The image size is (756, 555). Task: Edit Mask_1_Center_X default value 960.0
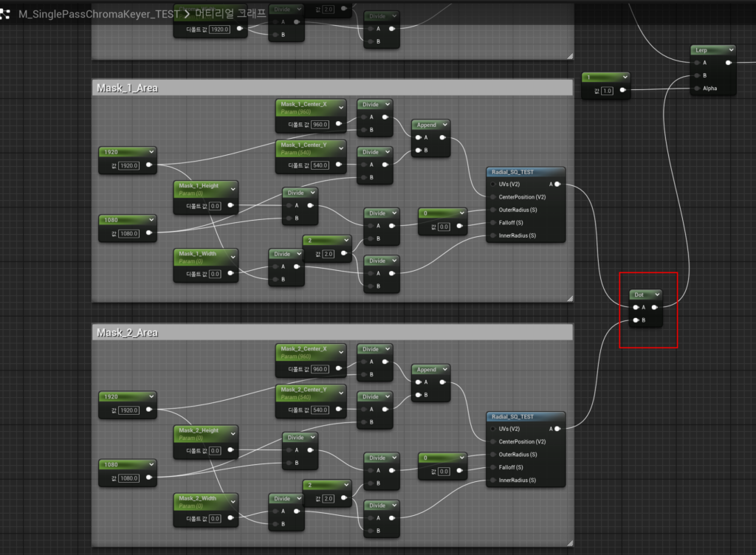click(x=320, y=124)
